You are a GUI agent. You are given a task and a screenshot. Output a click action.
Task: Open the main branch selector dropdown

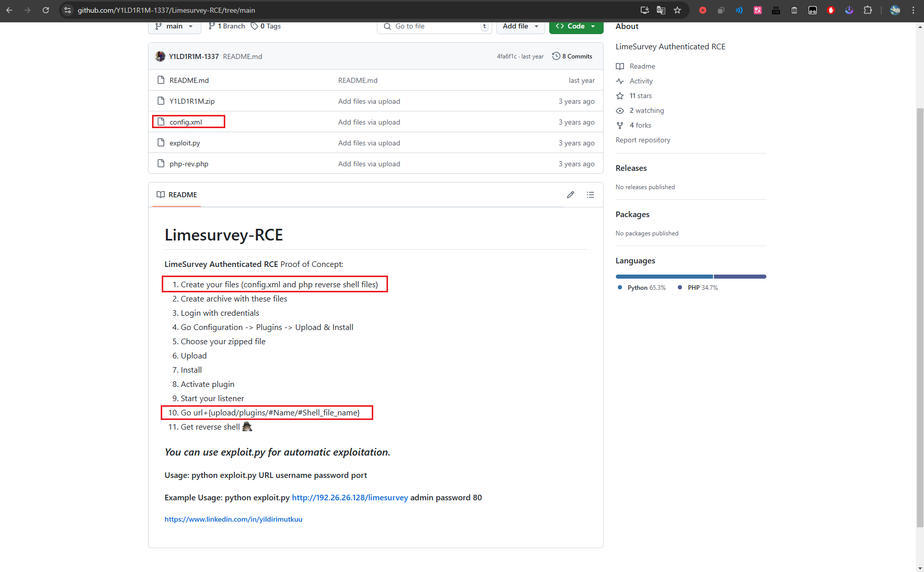tap(174, 26)
